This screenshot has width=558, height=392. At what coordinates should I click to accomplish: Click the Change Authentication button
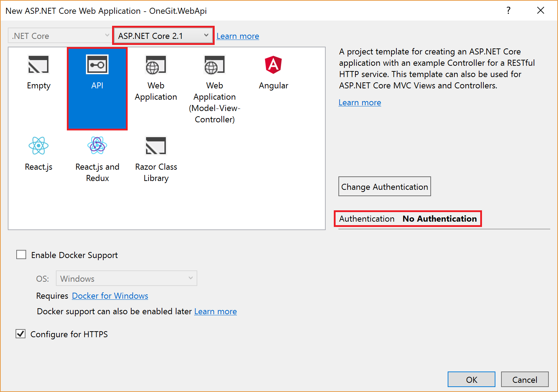point(385,186)
